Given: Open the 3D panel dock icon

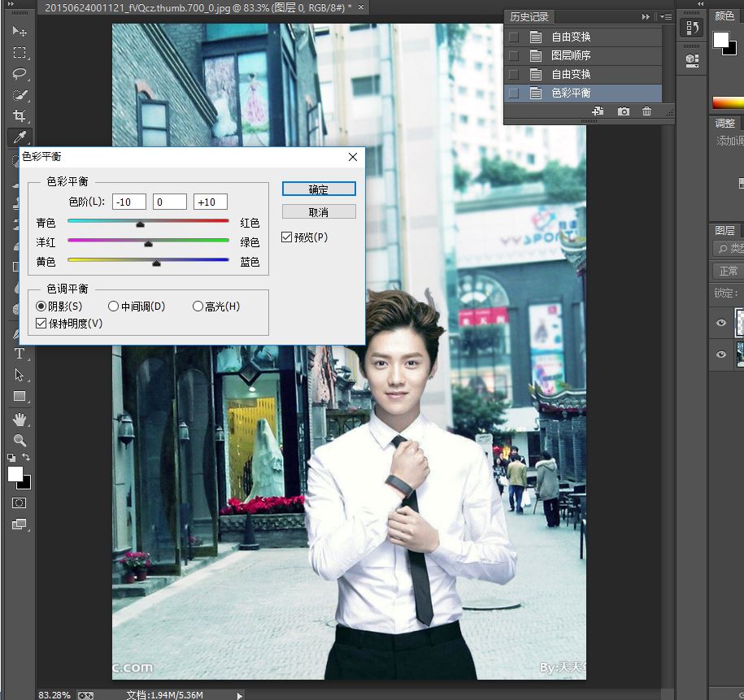Looking at the screenshot, I should (692, 61).
